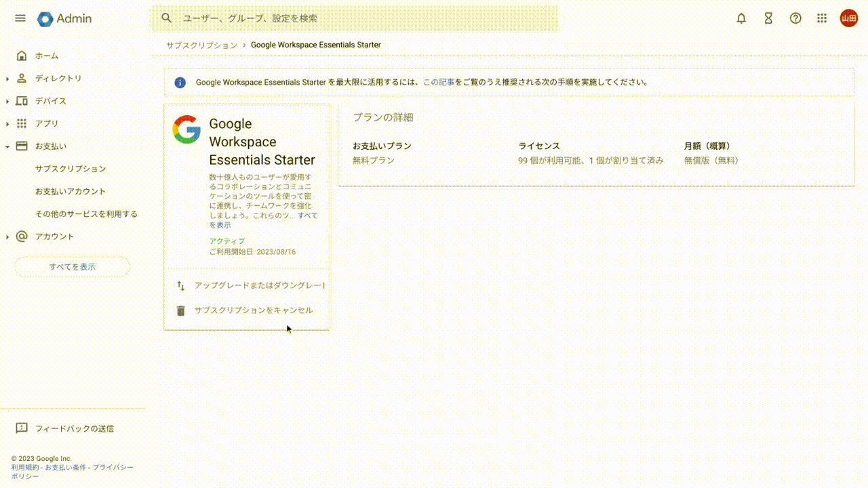Click the ディレクトリ person icon
868x488 pixels.
click(22, 78)
